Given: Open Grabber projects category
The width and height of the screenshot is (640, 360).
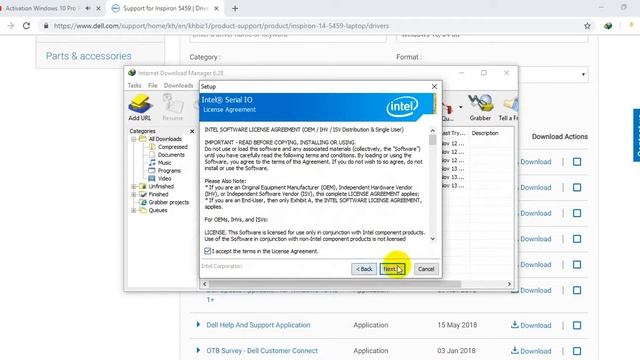Looking at the screenshot, I should tap(168, 202).
